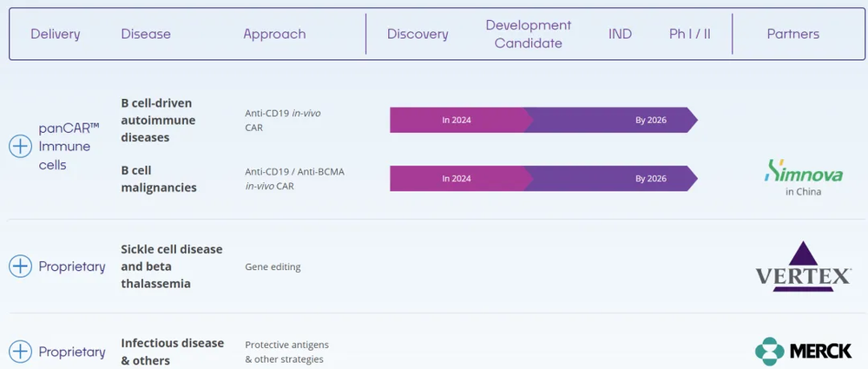Click Infectious disease & others label
Image resolution: width=868 pixels, height=369 pixels.
[172, 352]
